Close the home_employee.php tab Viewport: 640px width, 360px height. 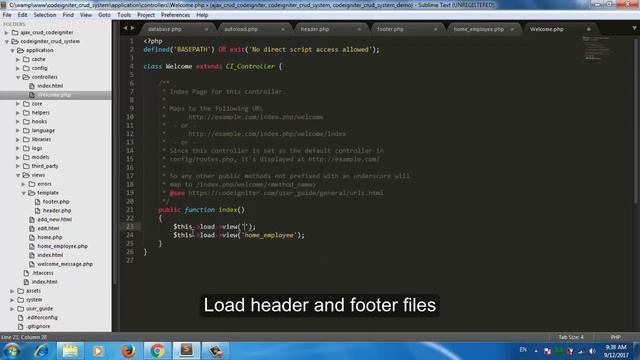[x=512, y=29]
